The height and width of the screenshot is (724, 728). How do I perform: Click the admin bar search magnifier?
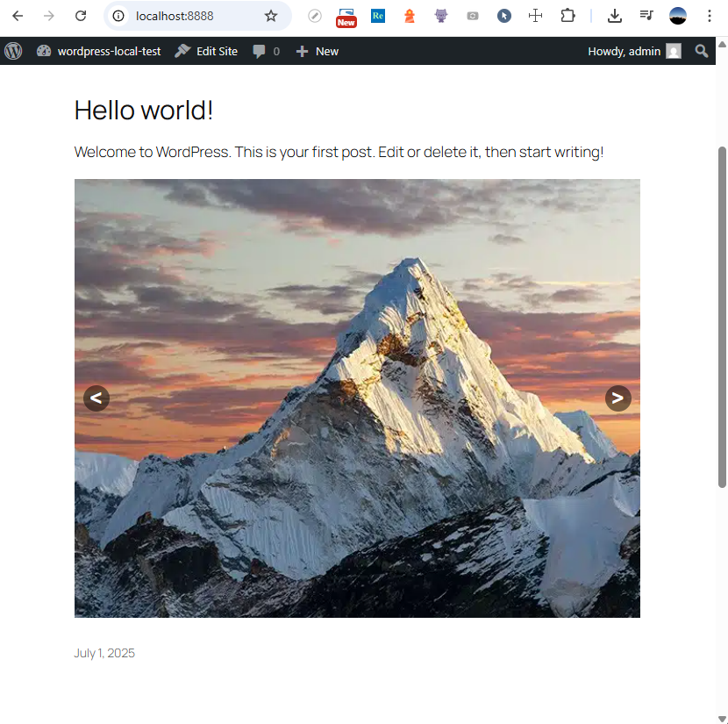click(x=701, y=51)
